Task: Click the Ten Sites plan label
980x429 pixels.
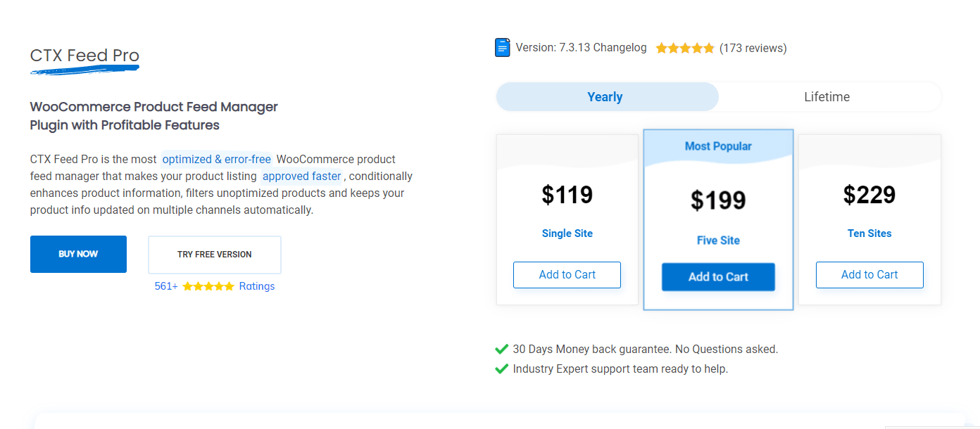Action: coord(869,233)
